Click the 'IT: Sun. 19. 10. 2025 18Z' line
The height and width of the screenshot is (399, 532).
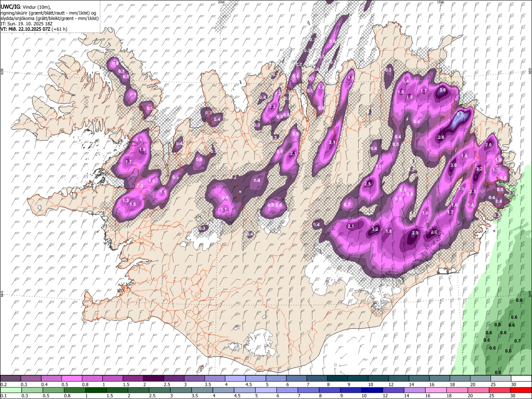tap(26, 24)
